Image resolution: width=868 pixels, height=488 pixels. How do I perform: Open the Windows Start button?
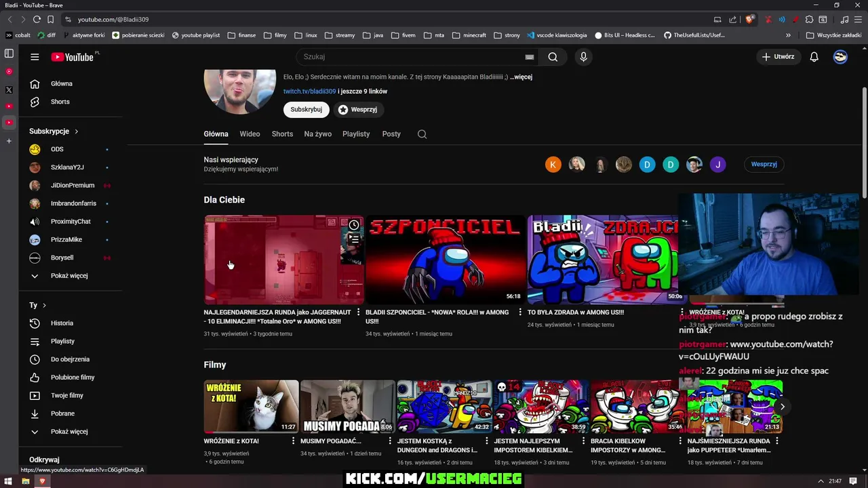(x=8, y=481)
